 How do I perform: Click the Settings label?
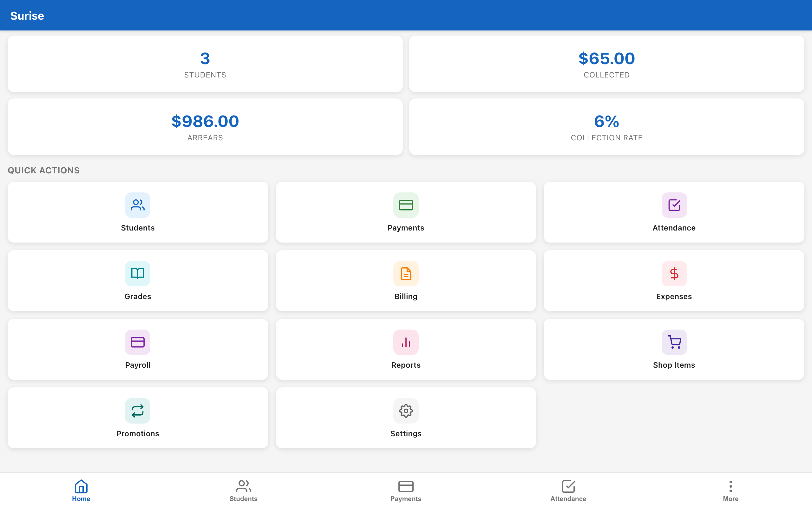click(x=406, y=433)
